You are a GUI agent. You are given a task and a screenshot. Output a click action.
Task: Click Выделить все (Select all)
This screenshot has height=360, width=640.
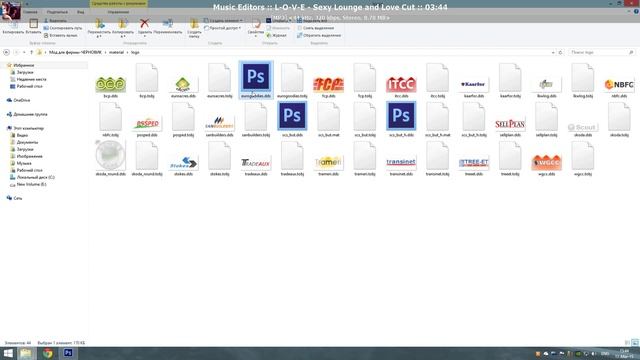(x=312, y=20)
